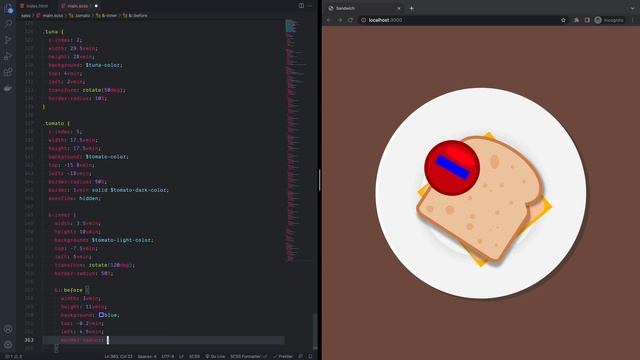Click the Ln 363 cursor position status

tap(118, 356)
